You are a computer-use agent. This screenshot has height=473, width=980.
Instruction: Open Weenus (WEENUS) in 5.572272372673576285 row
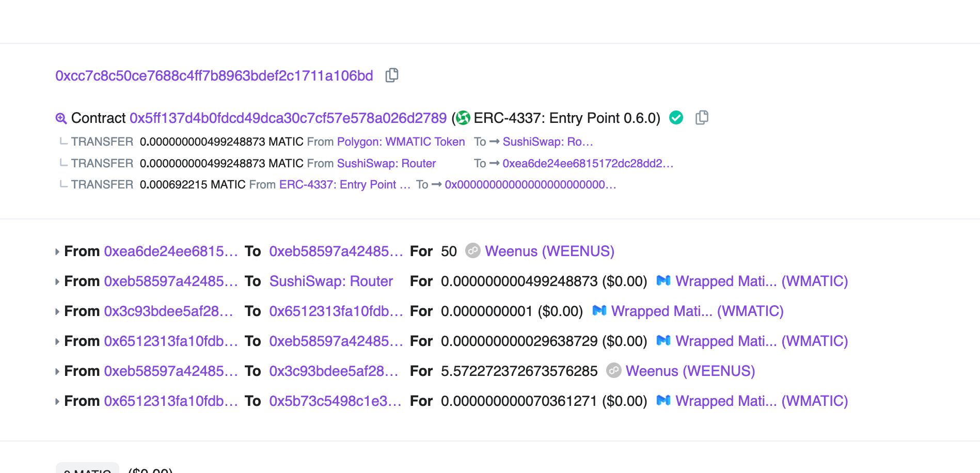click(690, 371)
